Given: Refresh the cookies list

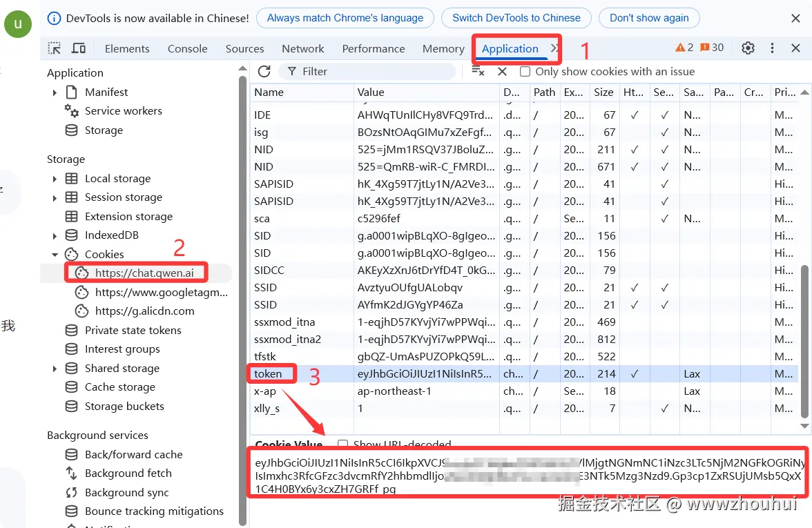Looking at the screenshot, I should tap(264, 71).
